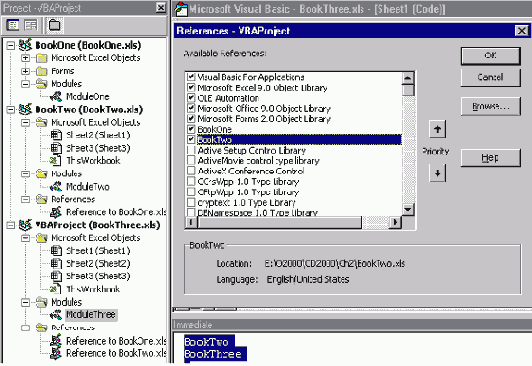The height and width of the screenshot is (366, 532).
Task: Click OK in References dialog
Action: [490, 55]
